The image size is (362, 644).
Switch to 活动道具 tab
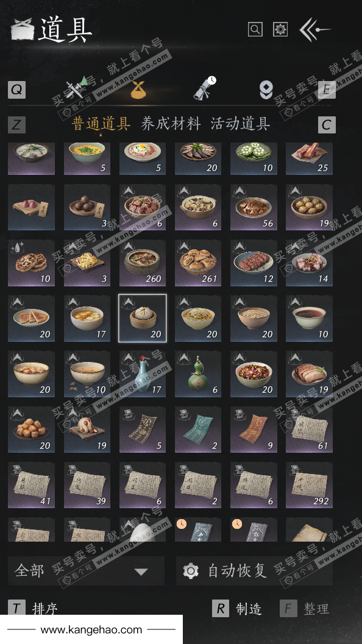[x=240, y=123]
